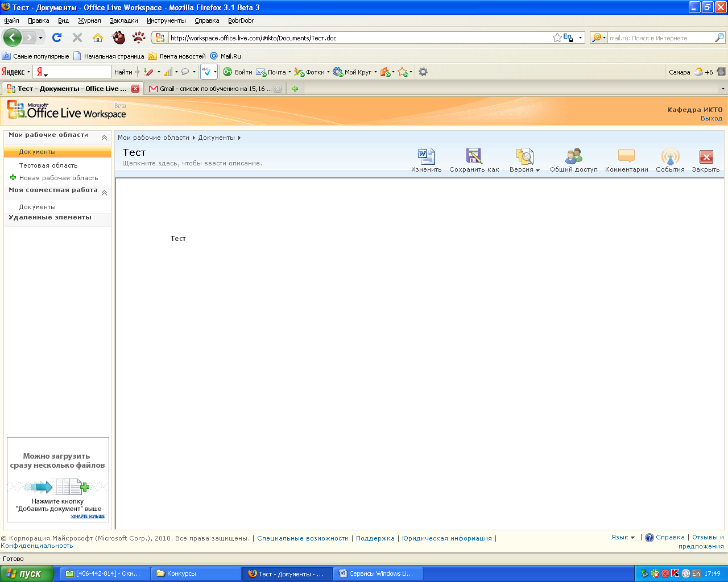Click the URL address bar
This screenshot has height=582, width=728.
pos(359,38)
